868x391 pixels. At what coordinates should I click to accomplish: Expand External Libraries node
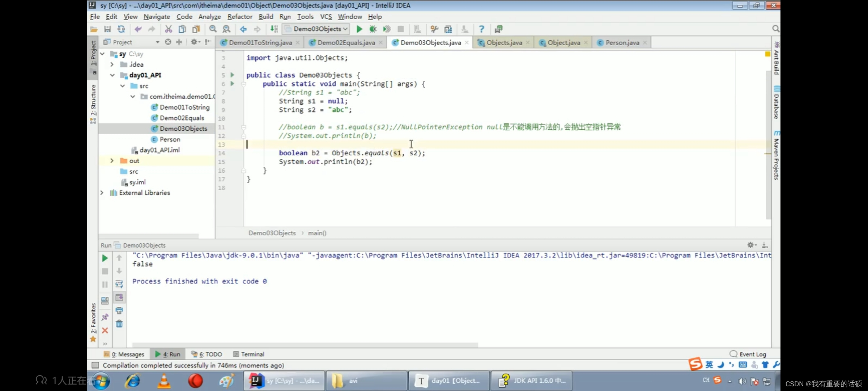(x=102, y=193)
